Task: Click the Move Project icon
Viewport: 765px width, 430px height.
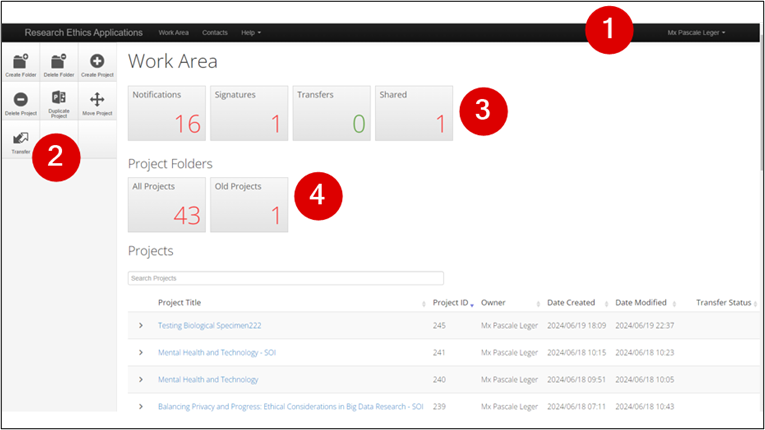Action: (x=97, y=102)
